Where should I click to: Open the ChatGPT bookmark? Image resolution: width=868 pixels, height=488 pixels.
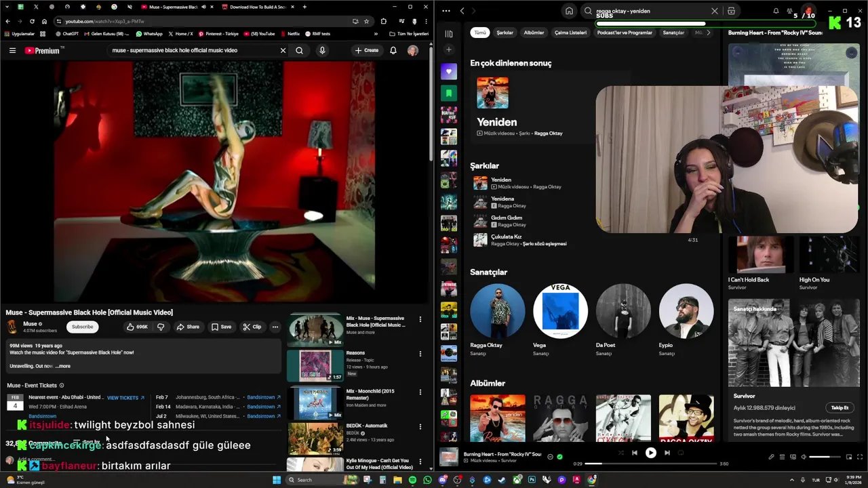66,34
